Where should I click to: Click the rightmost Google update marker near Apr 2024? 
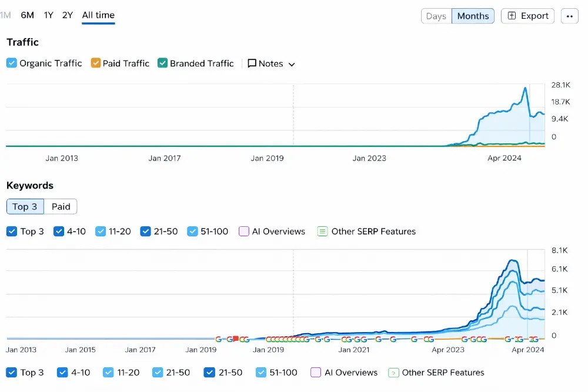tap(534, 339)
